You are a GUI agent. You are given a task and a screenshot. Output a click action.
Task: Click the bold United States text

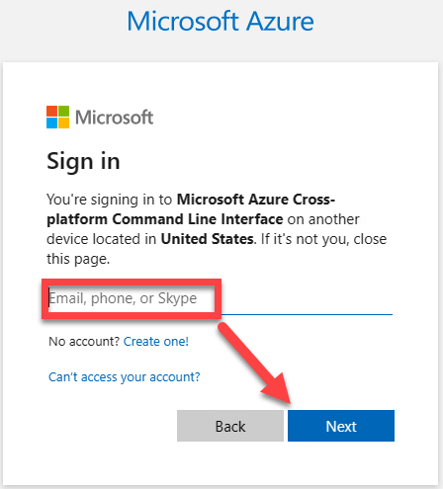[x=207, y=239]
